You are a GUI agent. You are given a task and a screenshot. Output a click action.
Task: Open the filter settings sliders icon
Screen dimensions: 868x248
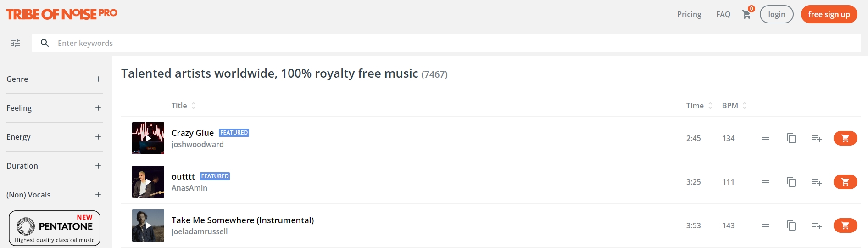pyautogui.click(x=16, y=43)
